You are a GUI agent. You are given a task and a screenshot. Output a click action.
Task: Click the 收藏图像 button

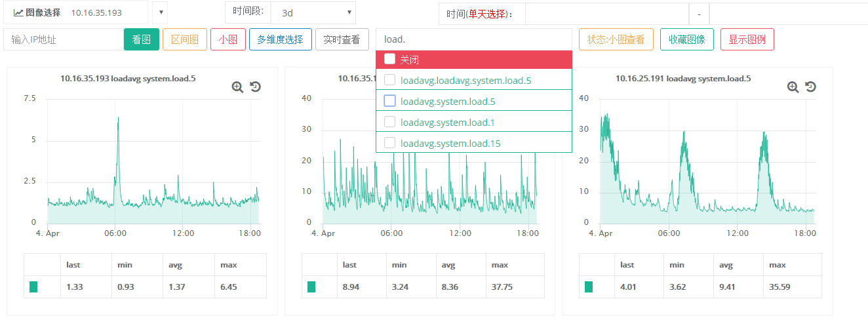[687, 39]
